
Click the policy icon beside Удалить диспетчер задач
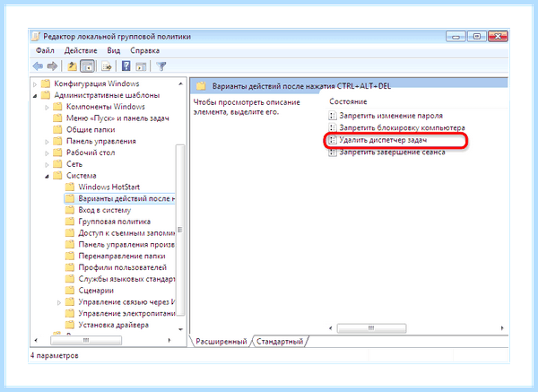332,140
